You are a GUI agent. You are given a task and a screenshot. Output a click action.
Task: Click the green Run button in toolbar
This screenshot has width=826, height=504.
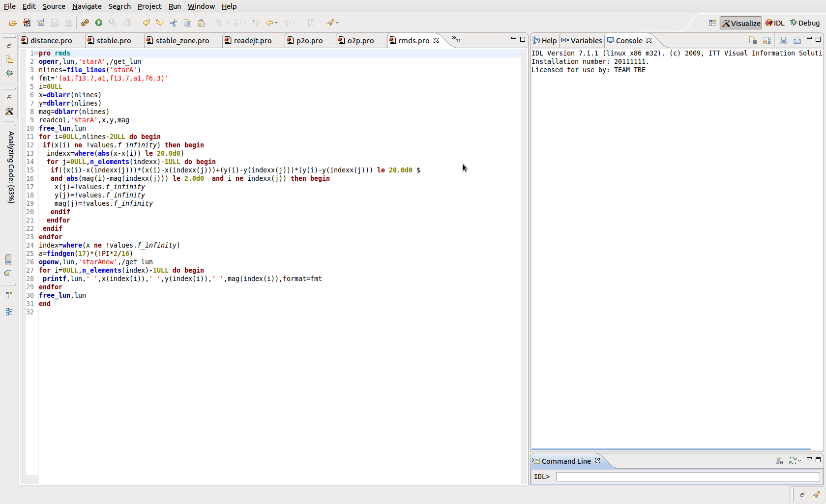pyautogui.click(x=99, y=23)
